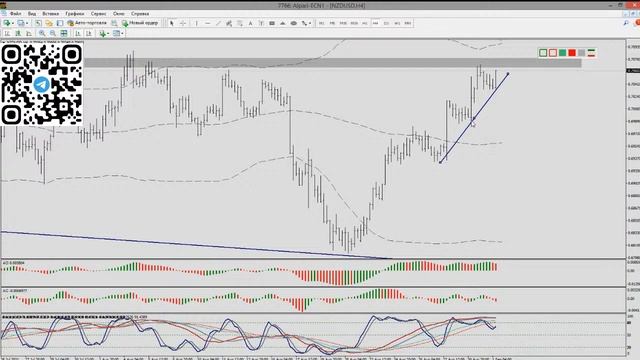
Task: Open the chart templates icon
Action: (116, 33)
